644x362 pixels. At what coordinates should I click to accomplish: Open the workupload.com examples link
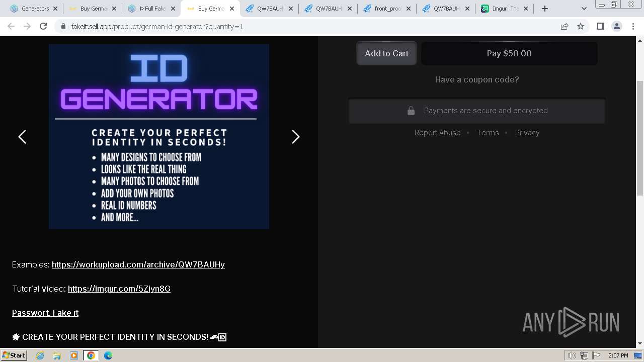point(138,264)
